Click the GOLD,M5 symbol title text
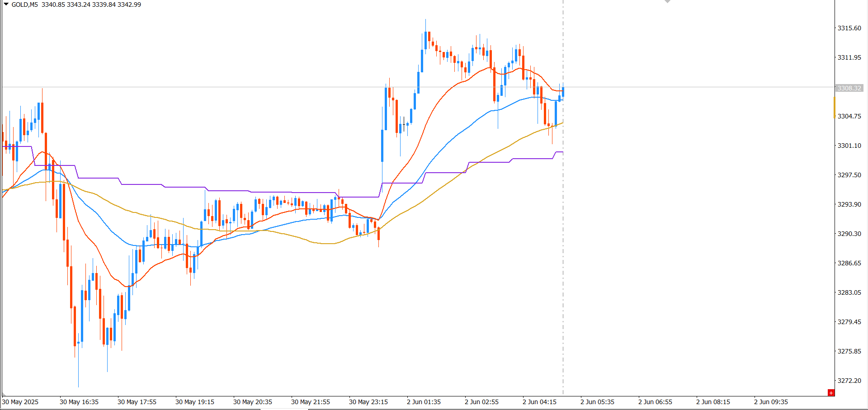Viewport: 868px width, 410px height. (25, 5)
